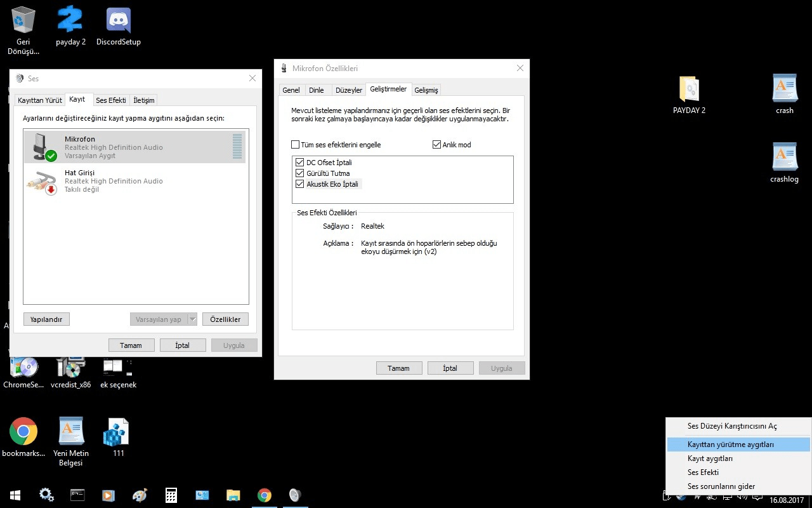
Task: Choose Ses Efekti in the context menu
Action: coord(738,472)
